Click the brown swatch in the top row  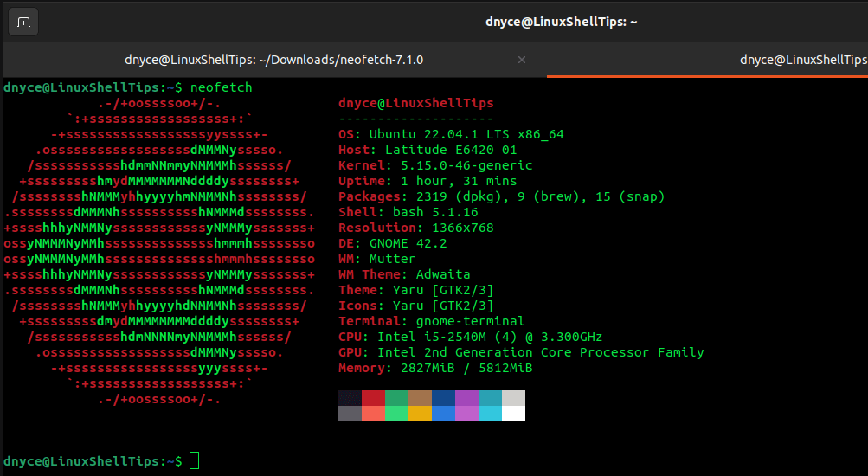(x=421, y=398)
